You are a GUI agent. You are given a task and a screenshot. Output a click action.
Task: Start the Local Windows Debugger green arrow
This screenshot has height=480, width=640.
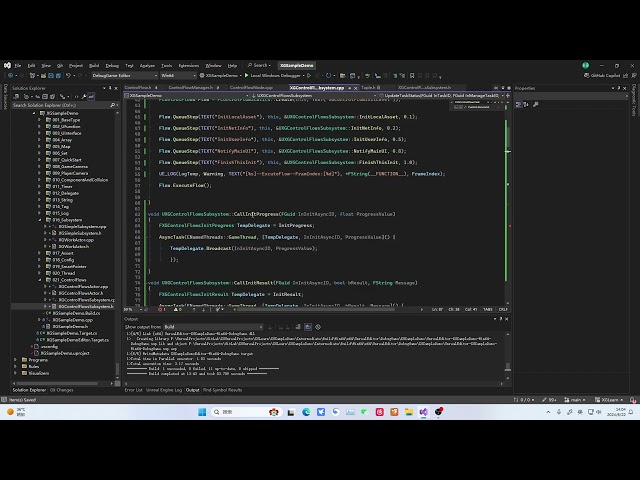[x=246, y=76]
